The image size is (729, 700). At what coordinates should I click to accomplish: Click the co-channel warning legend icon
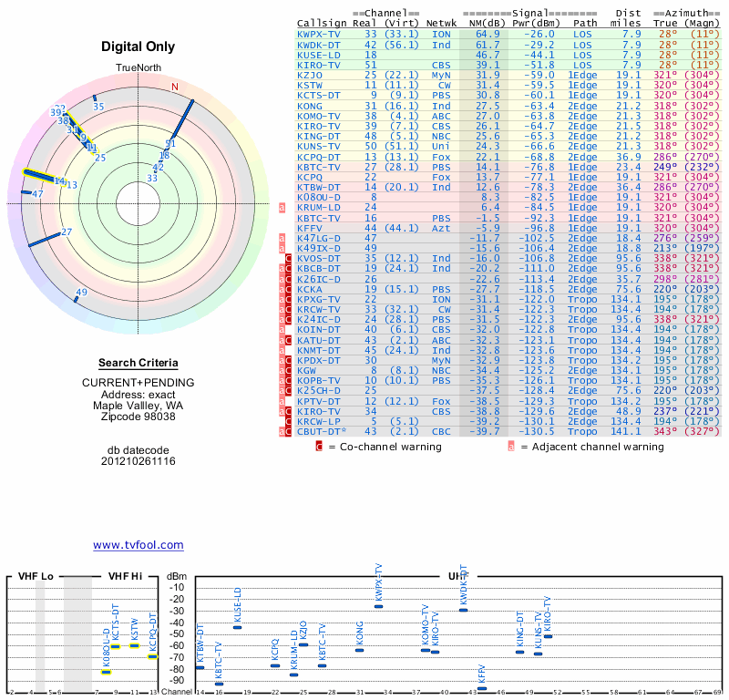click(x=319, y=447)
